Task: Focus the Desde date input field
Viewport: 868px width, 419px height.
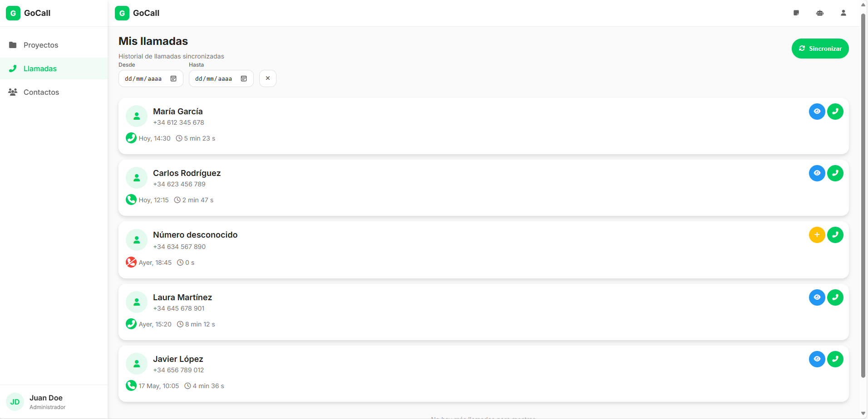Action: point(144,79)
